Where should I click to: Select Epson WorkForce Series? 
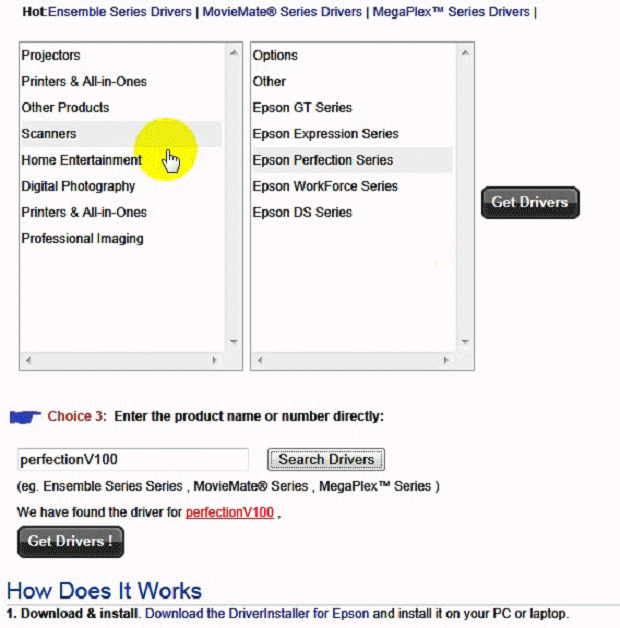352,186
